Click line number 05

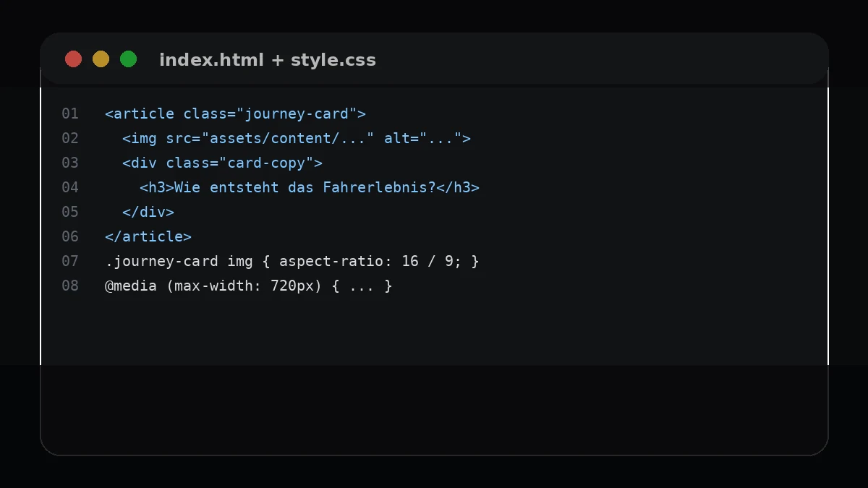pyautogui.click(x=70, y=212)
